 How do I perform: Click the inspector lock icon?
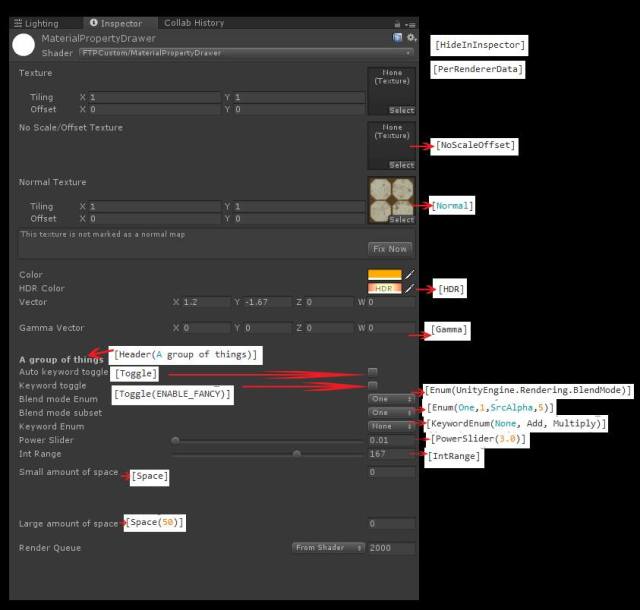[398, 23]
